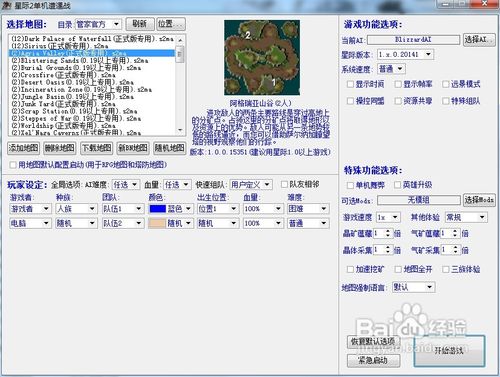Enable 单机作弊 checkbox
This screenshot has height=377, width=500.
350,185
